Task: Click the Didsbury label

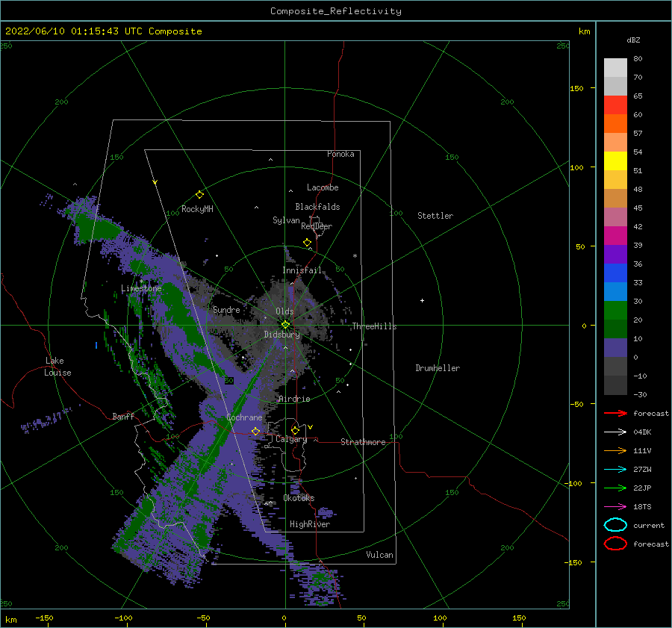Action: (x=282, y=335)
